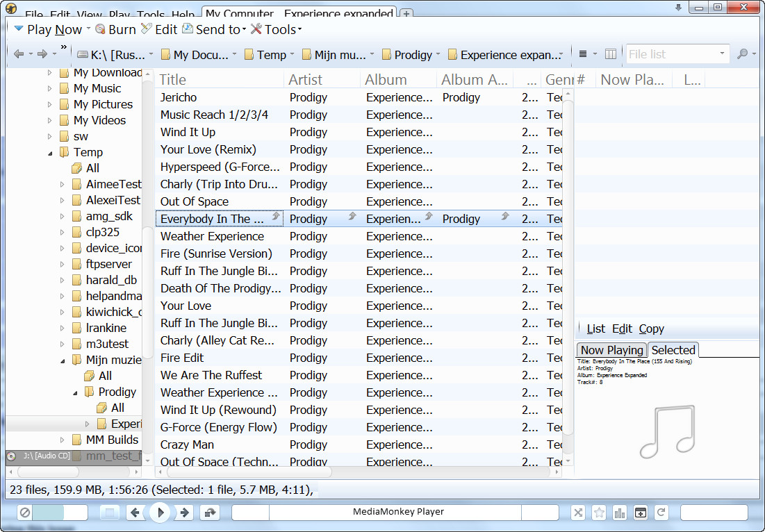765x532 pixels.
Task: Expand the Experience folder in tree
Action: (x=88, y=424)
